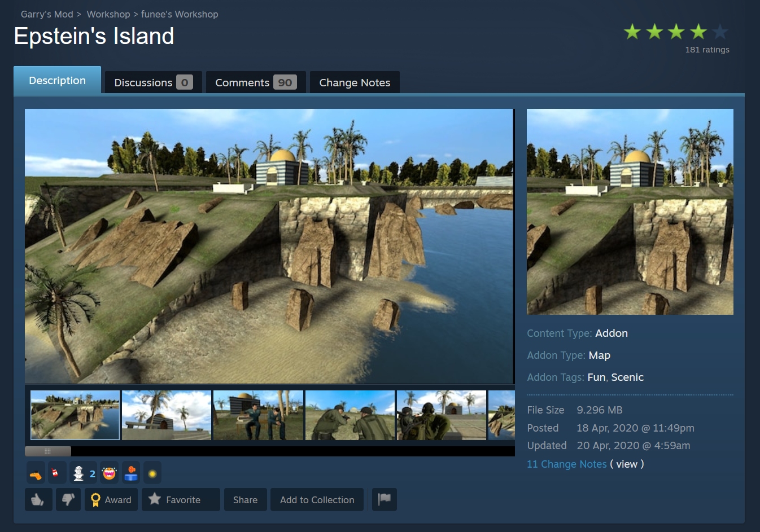Select the fourth thumbnail with two soldiers
Screen dimensions: 760x532
point(350,415)
